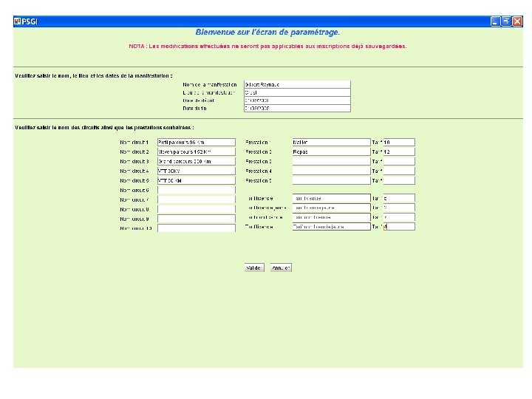Minimize the PSGI window
Viewport: 532px width, 399px height.
pyautogui.click(x=495, y=21)
